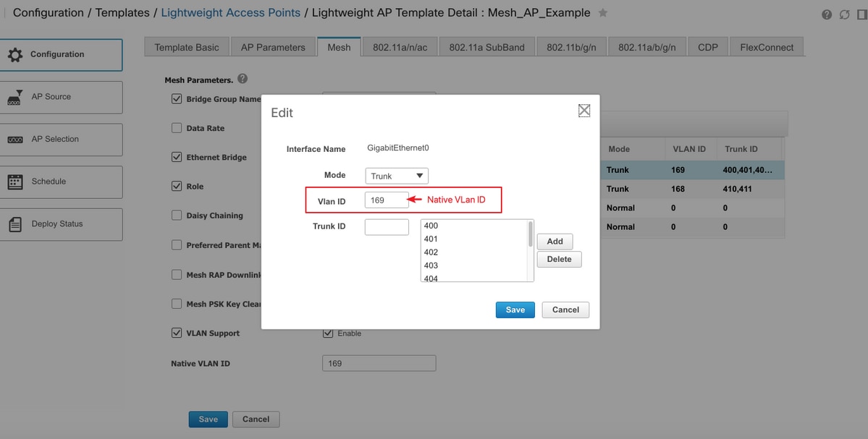Click the Configuration gear icon
Image resolution: width=868 pixels, height=439 pixels.
point(15,55)
